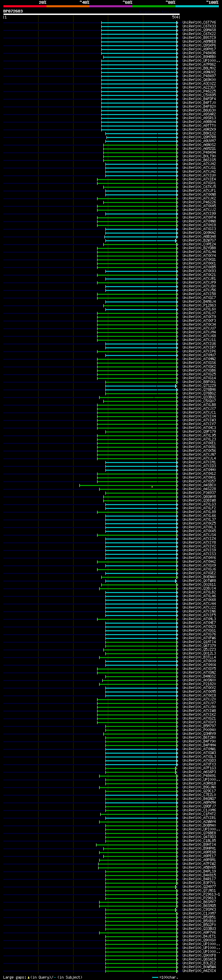The width and height of the screenshot is (222, 980).
Task: Click the 504 end-position label
Action: (175, 17)
